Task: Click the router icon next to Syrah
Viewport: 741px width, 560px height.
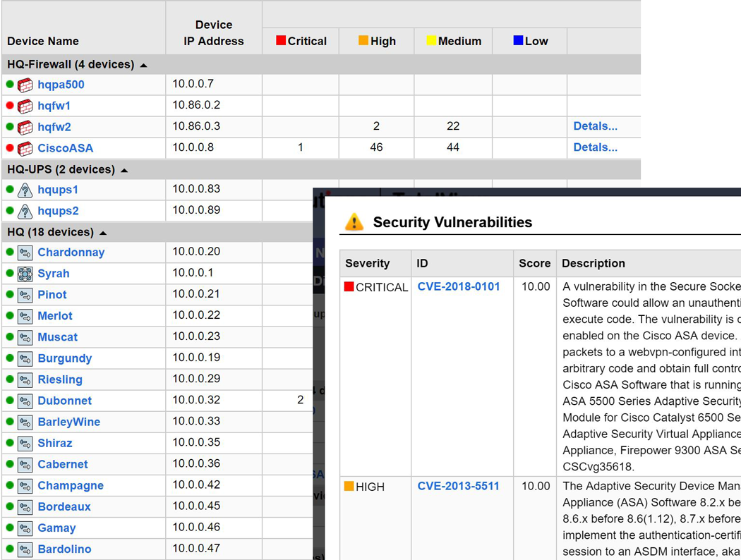Action: pyautogui.click(x=25, y=274)
